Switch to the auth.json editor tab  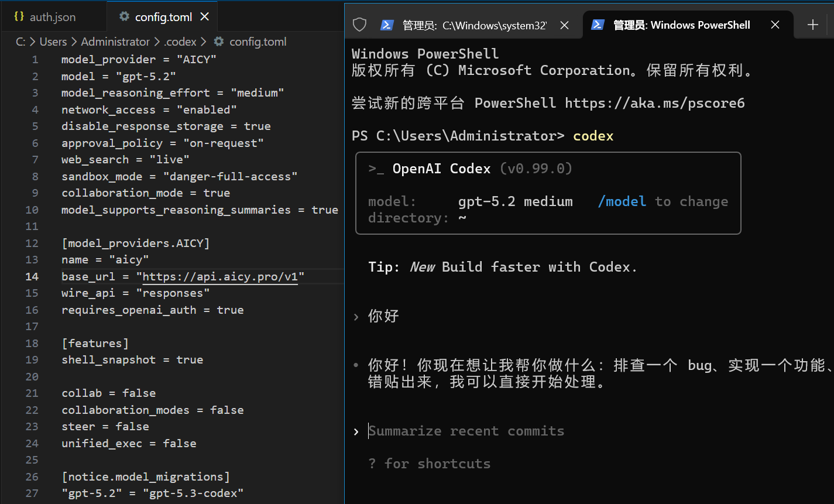tap(52, 17)
